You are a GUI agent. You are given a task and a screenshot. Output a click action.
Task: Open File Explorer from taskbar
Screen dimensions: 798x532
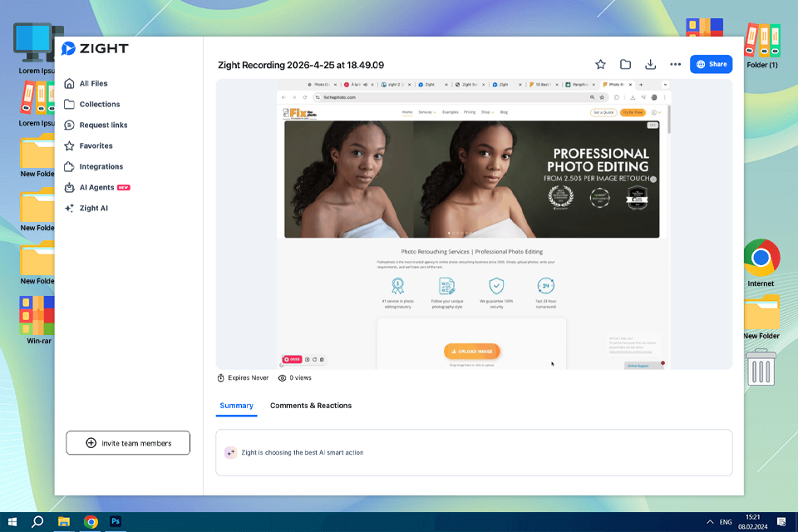pyautogui.click(x=64, y=522)
